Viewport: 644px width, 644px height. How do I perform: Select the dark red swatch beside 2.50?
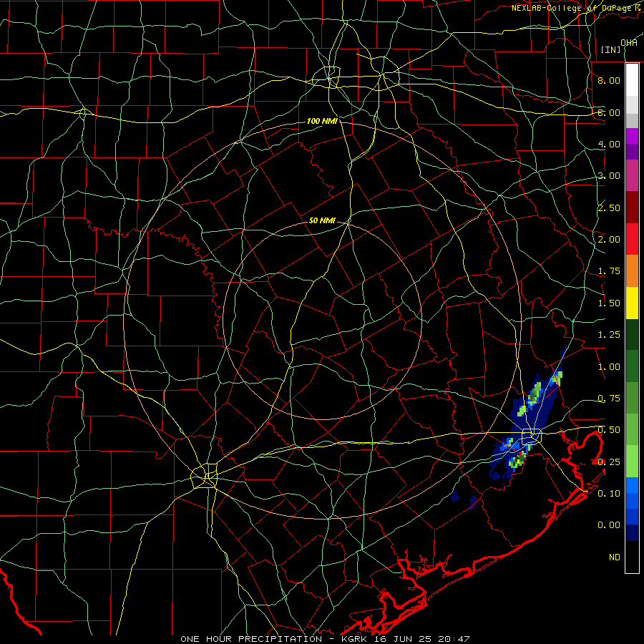pos(632,208)
